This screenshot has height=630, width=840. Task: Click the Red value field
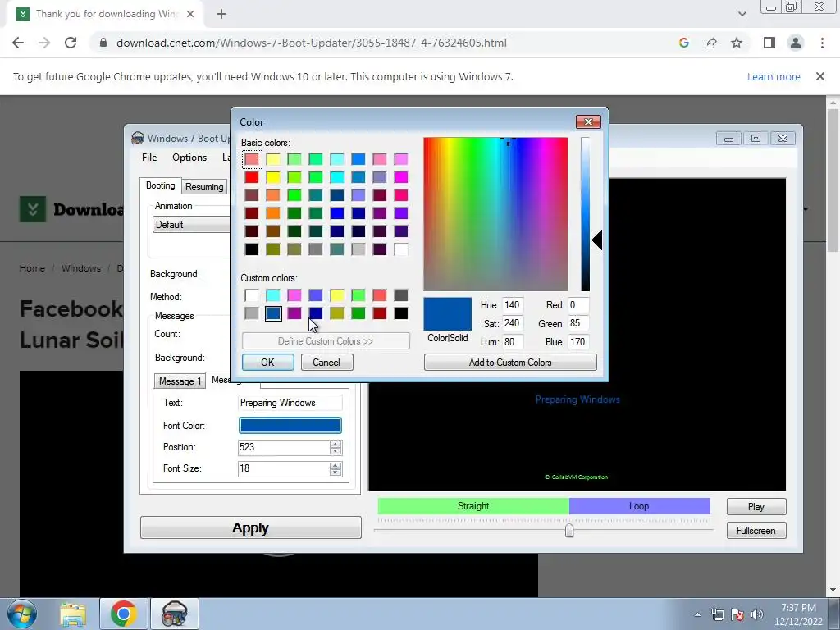point(578,305)
